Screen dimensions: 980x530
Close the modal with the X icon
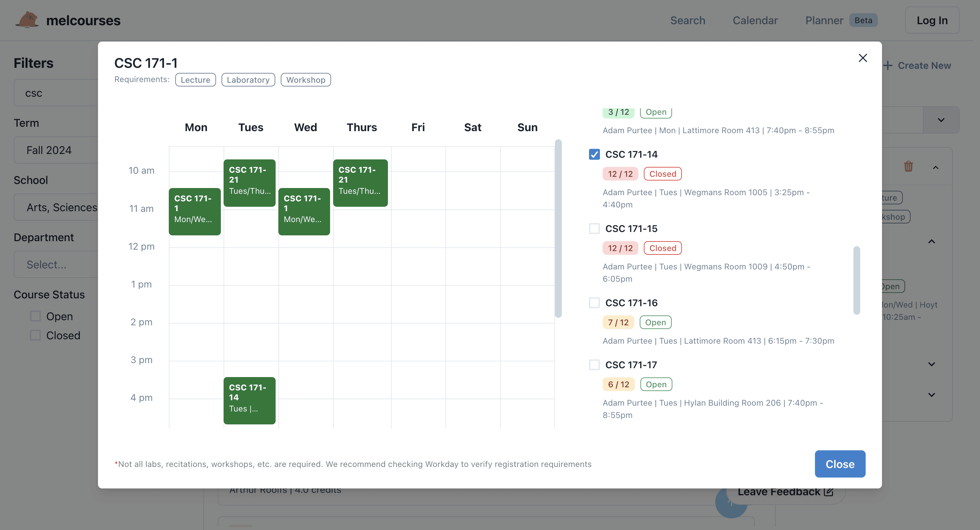pyautogui.click(x=863, y=58)
